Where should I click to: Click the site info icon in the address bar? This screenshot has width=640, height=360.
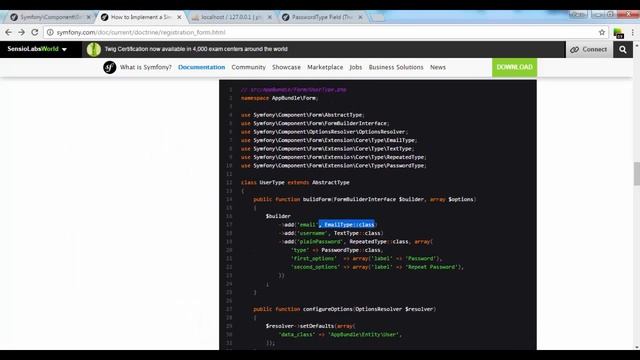[50, 32]
